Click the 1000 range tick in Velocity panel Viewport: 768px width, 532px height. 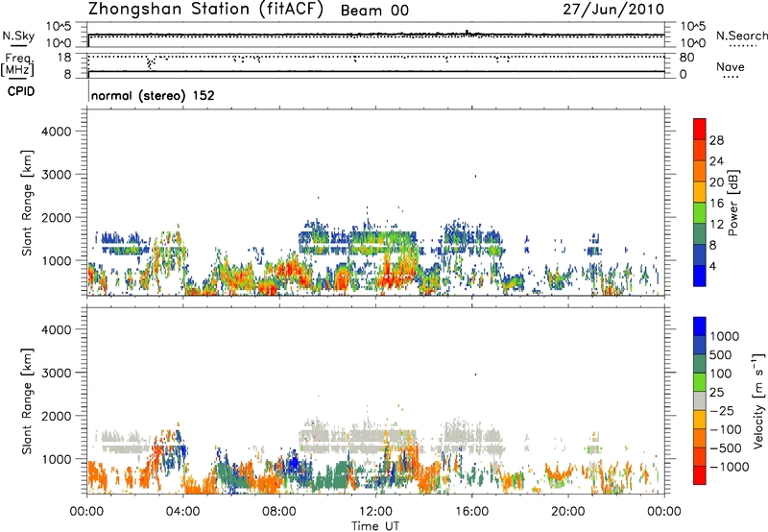(57, 459)
